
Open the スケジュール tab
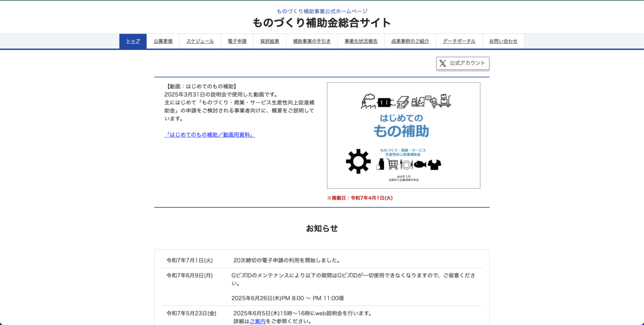click(x=200, y=41)
